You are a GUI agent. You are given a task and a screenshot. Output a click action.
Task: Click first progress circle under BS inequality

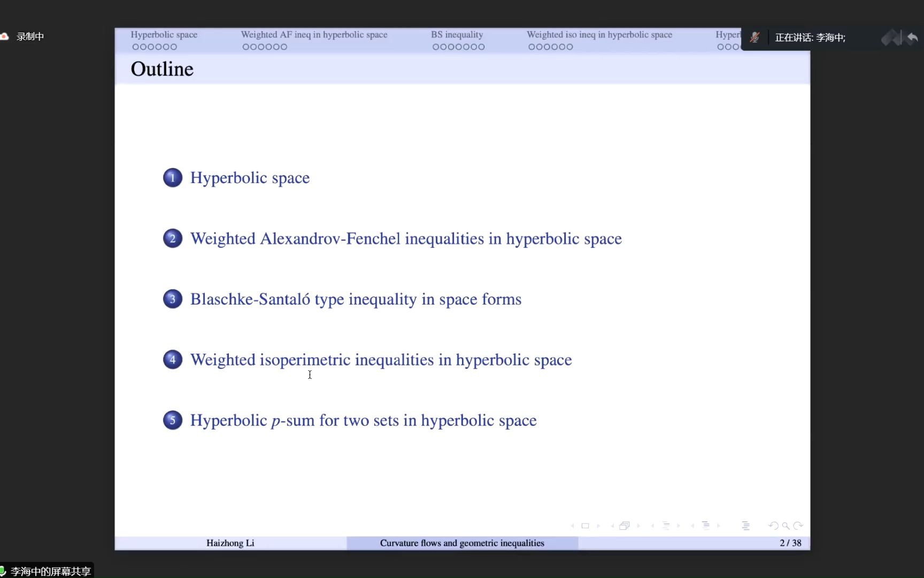click(436, 47)
